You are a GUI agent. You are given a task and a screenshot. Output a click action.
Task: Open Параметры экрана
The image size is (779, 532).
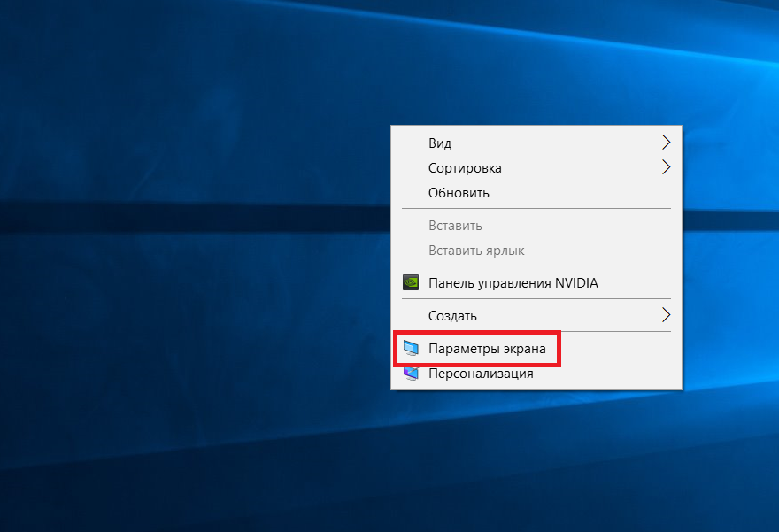click(536, 349)
